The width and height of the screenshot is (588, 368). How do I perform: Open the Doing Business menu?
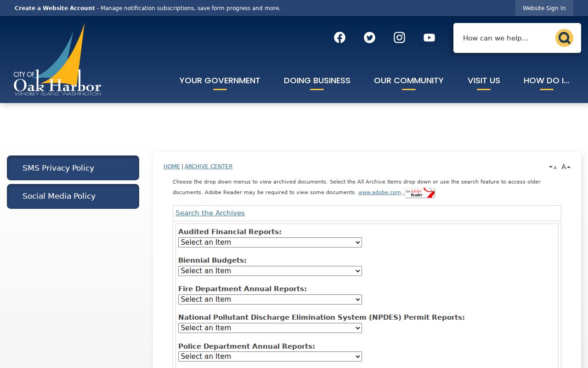click(317, 80)
